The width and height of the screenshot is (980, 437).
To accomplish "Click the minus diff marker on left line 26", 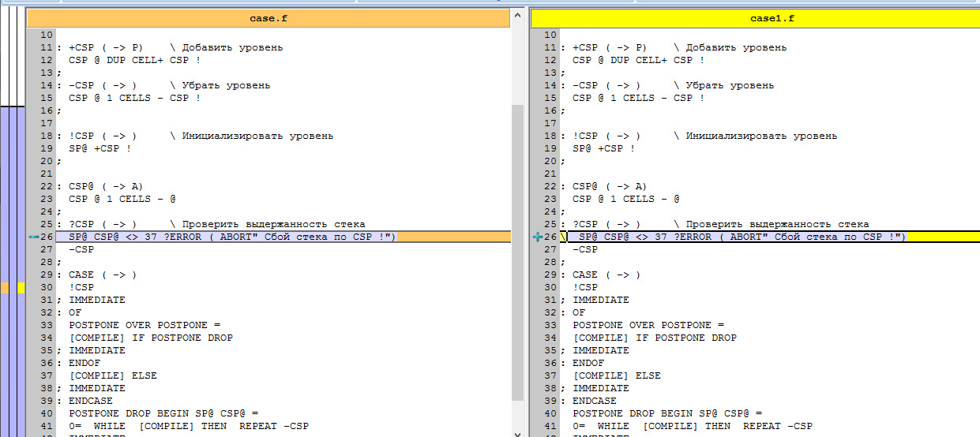I will 32,237.
